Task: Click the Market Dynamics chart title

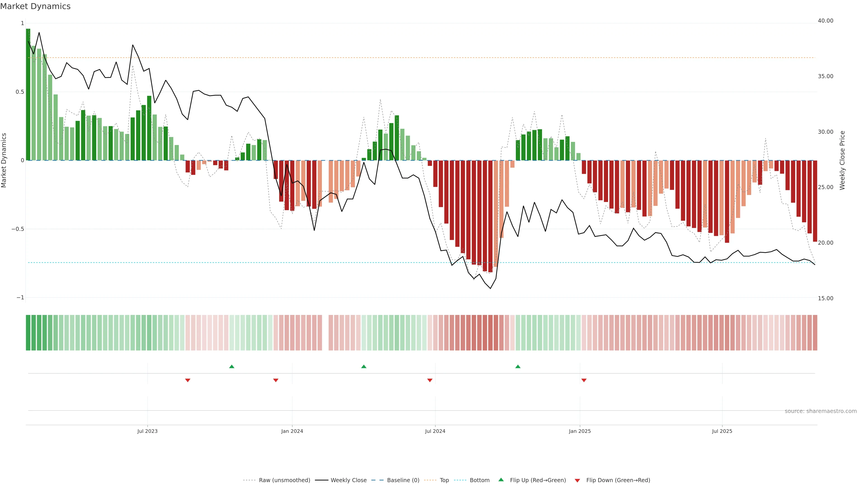Action: [35, 6]
